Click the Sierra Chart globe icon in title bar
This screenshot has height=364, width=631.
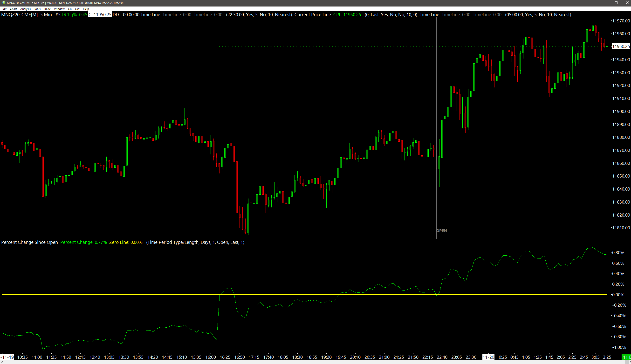pos(4,3)
